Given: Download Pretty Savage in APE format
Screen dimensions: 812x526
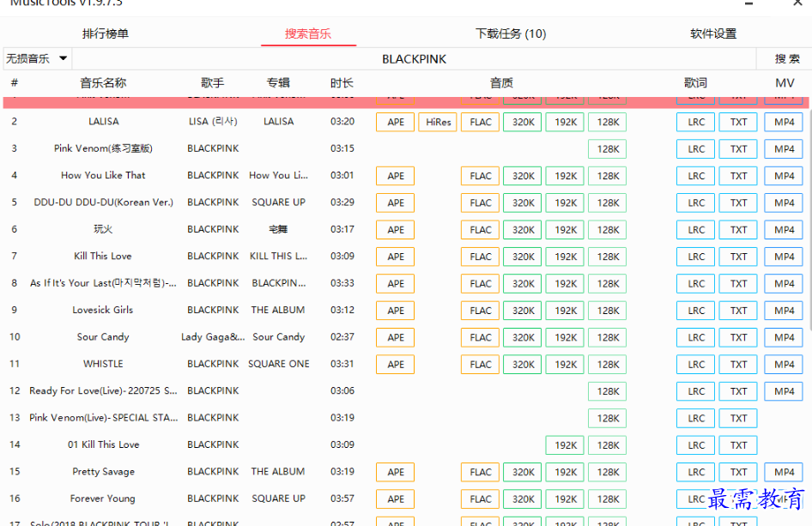Looking at the screenshot, I should (395, 472).
